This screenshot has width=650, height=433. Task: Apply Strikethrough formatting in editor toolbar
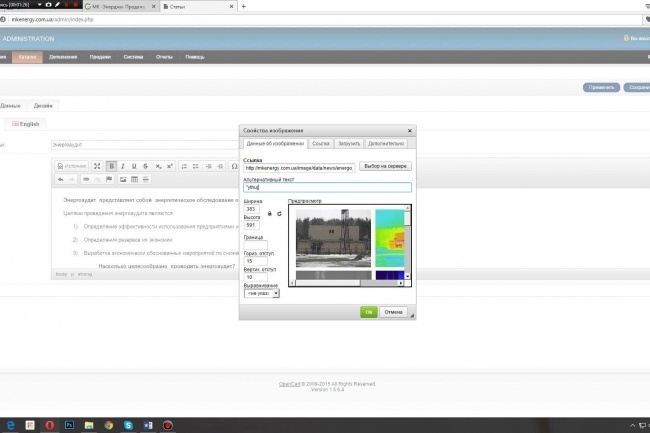146,166
